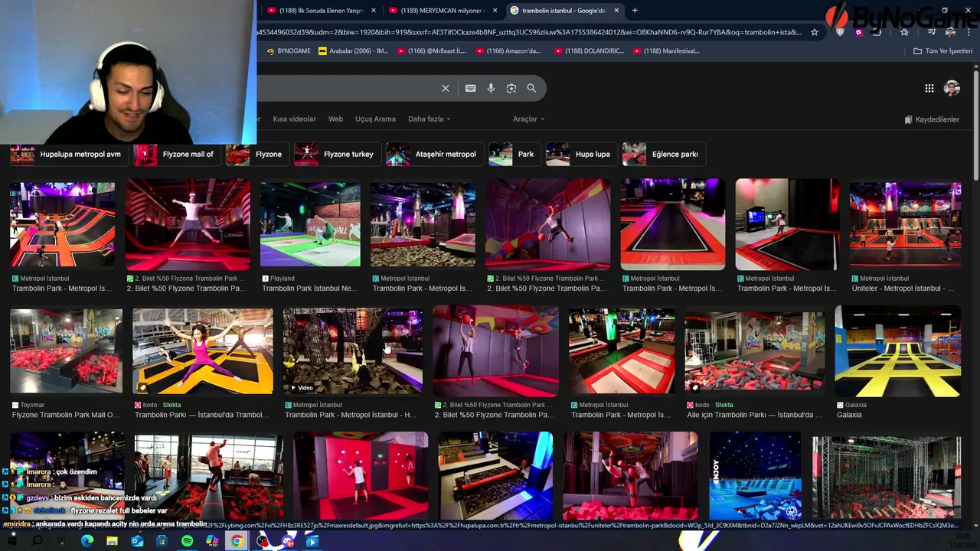Open the 'Tüm Yer İşaretleri' bookmarks folder

click(x=942, y=51)
